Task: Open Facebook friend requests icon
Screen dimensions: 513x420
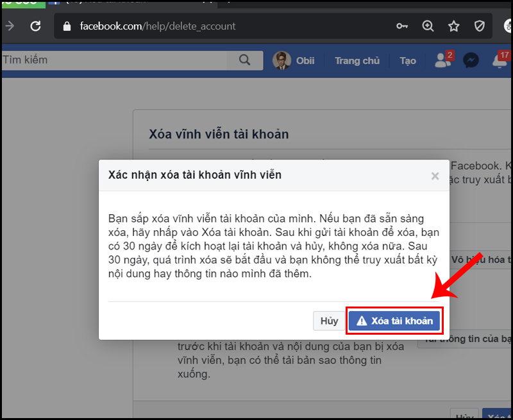Action: click(x=442, y=61)
